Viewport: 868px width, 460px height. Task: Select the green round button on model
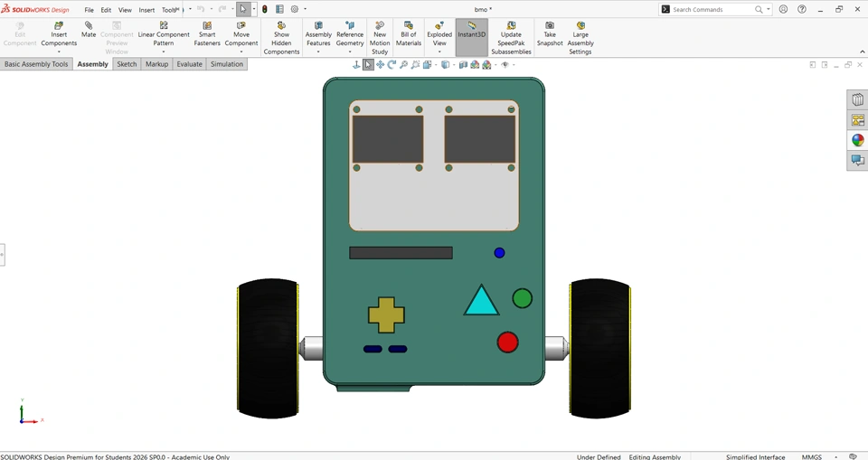pos(522,298)
